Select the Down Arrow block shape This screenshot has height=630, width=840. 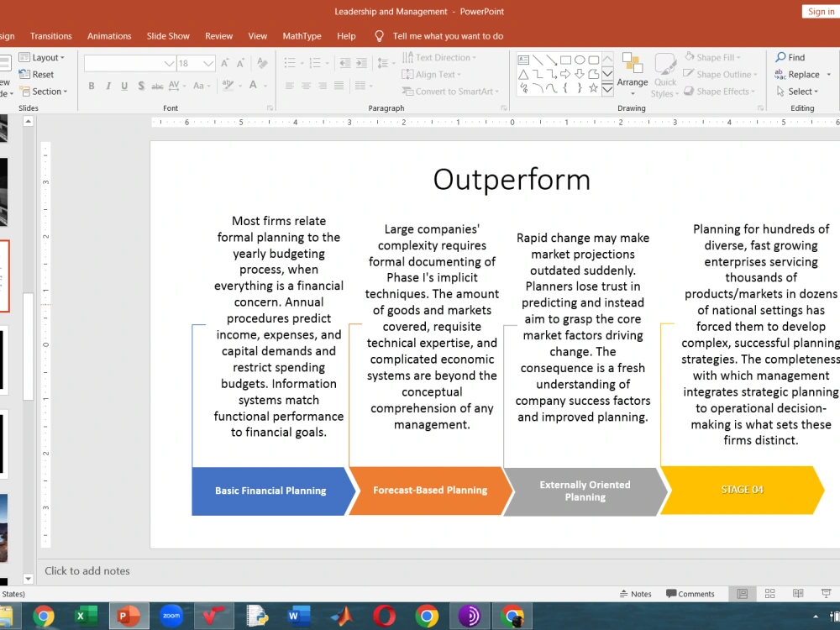point(580,75)
